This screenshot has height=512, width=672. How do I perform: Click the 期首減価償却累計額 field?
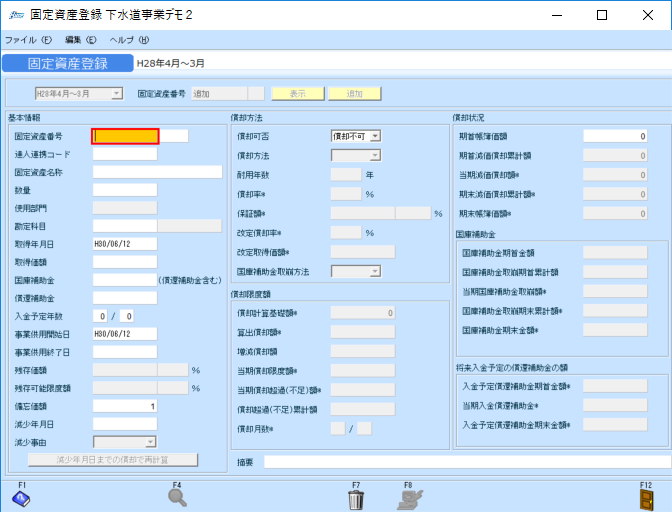point(615,156)
